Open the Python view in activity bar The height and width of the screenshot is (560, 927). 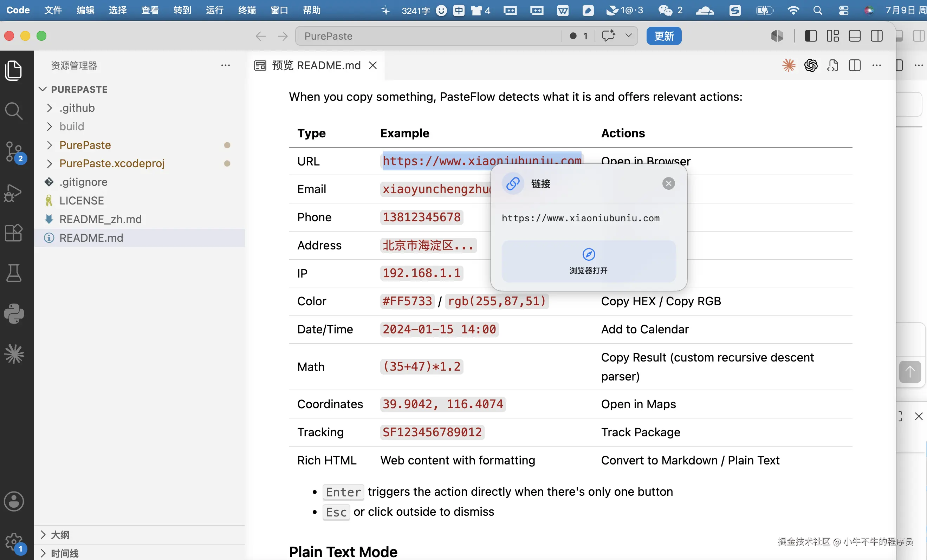[14, 313]
